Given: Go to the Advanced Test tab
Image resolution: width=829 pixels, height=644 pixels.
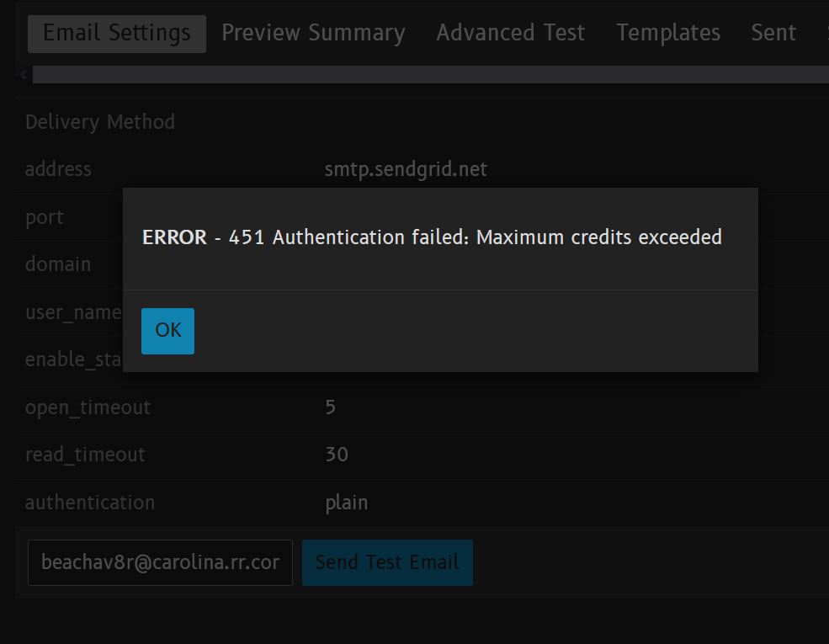Looking at the screenshot, I should (510, 34).
